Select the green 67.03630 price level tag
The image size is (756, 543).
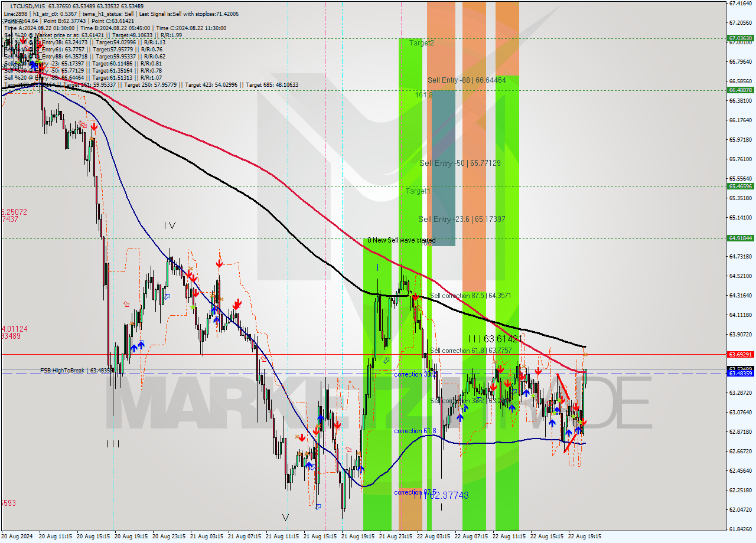pos(740,38)
